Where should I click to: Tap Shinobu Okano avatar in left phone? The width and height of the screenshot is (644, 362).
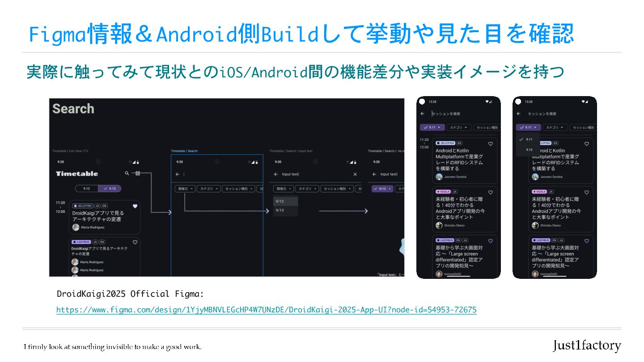(439, 225)
